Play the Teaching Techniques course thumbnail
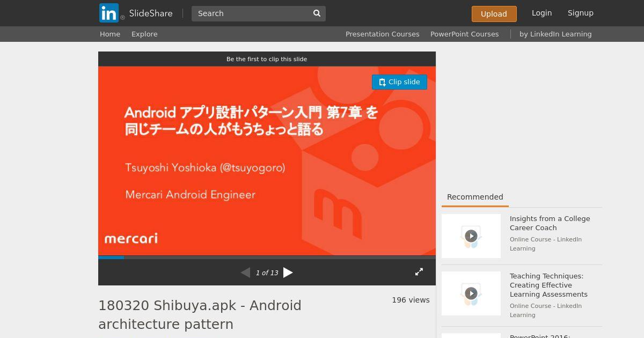This screenshot has width=644, height=338. tap(471, 293)
